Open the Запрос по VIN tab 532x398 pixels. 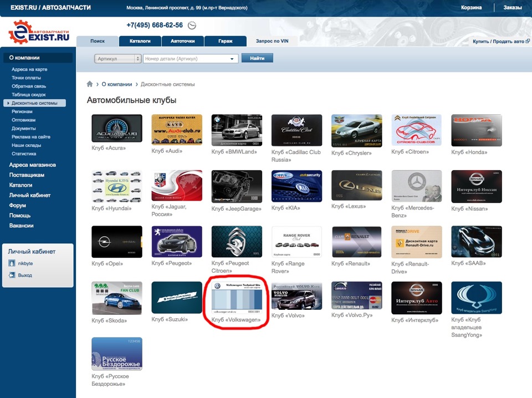click(x=272, y=41)
